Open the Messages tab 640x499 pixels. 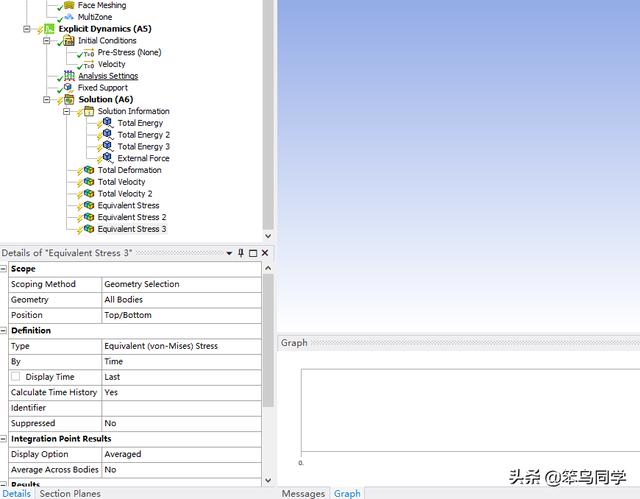click(x=303, y=493)
